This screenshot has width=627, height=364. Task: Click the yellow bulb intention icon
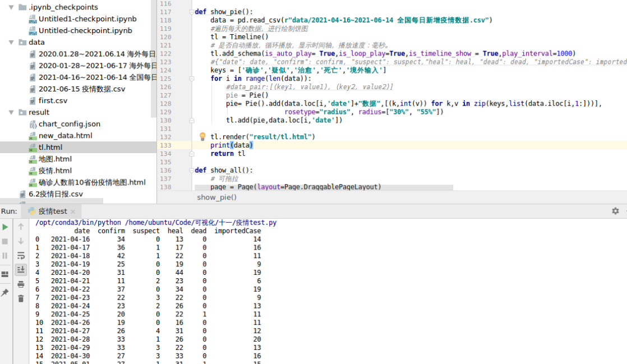pyautogui.click(x=202, y=135)
